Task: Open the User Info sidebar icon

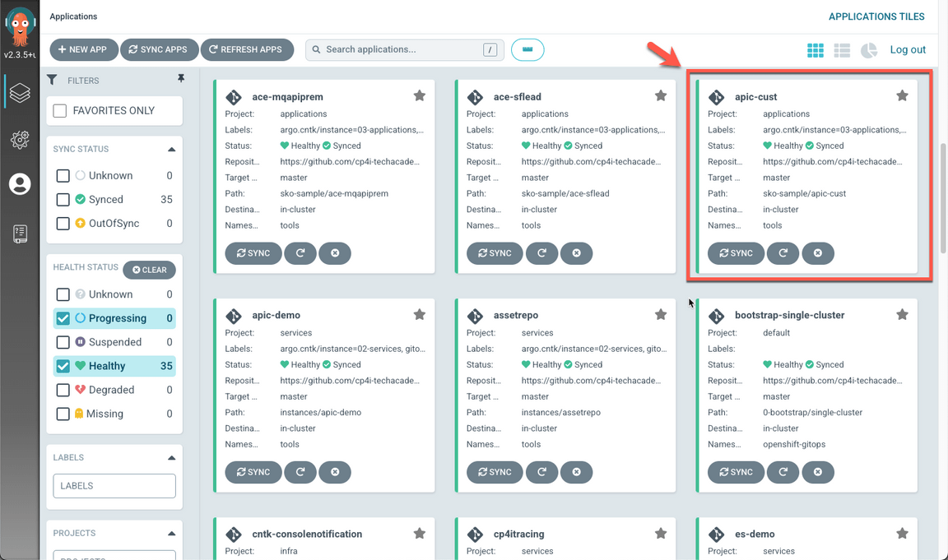Action: (20, 184)
